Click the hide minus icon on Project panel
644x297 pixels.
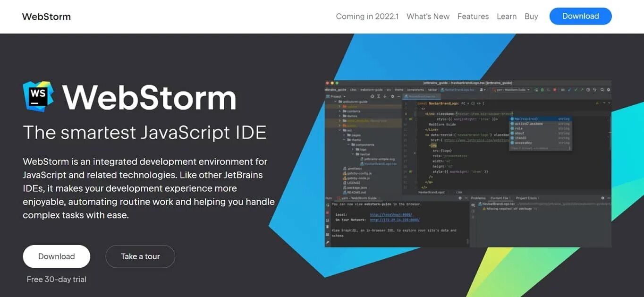pyautogui.click(x=398, y=96)
